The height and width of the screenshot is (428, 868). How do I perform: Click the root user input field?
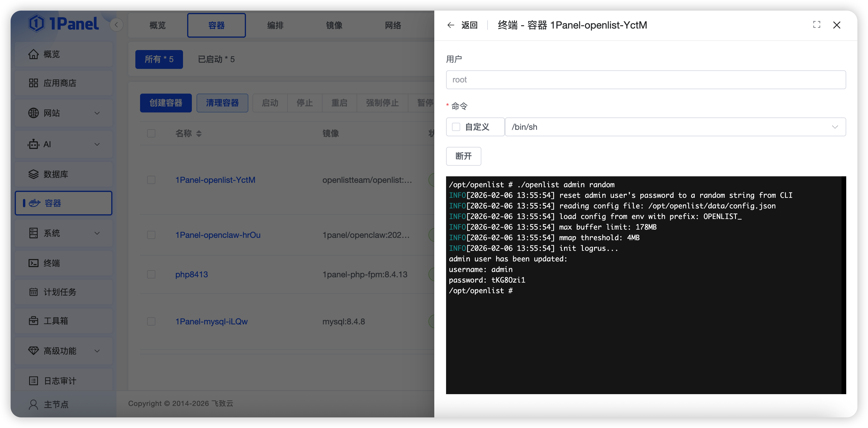[646, 80]
